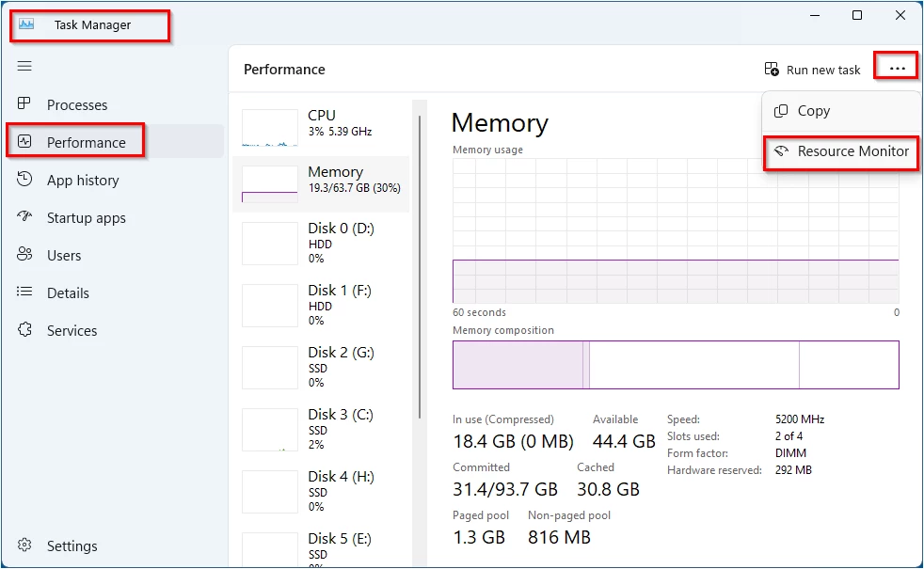The image size is (924, 569).
Task: Click the 31.4/93.7 GB committed value
Action: tap(505, 489)
